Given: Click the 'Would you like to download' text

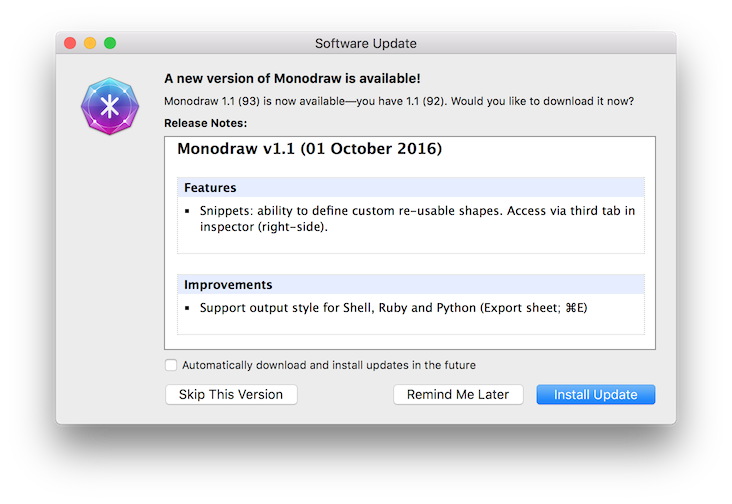Looking at the screenshot, I should click(x=542, y=101).
